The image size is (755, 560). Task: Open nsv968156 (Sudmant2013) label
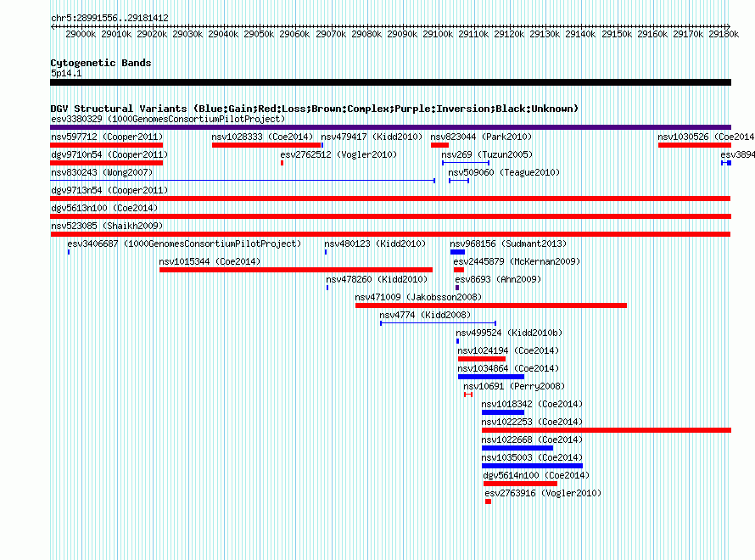click(508, 244)
